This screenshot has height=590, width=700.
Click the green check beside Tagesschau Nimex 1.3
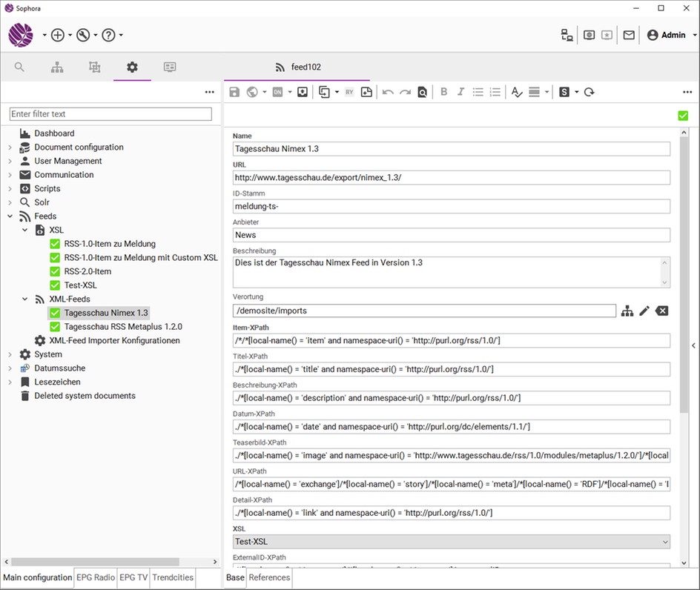[x=55, y=313]
